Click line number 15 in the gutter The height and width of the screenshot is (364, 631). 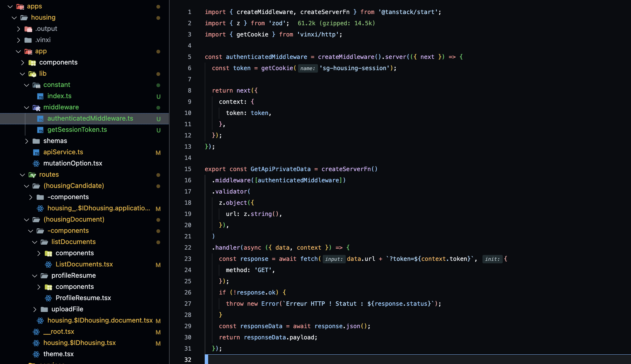point(188,169)
